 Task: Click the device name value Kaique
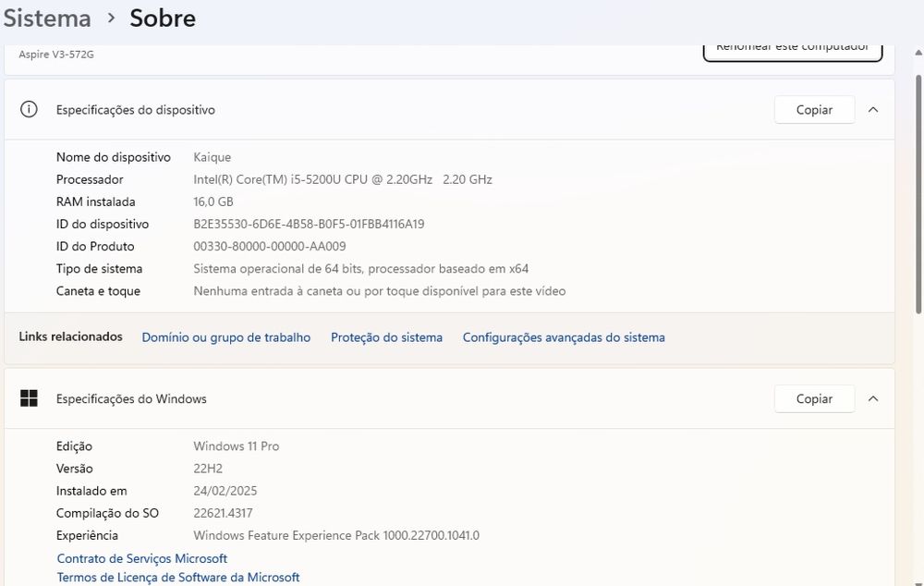coord(213,157)
